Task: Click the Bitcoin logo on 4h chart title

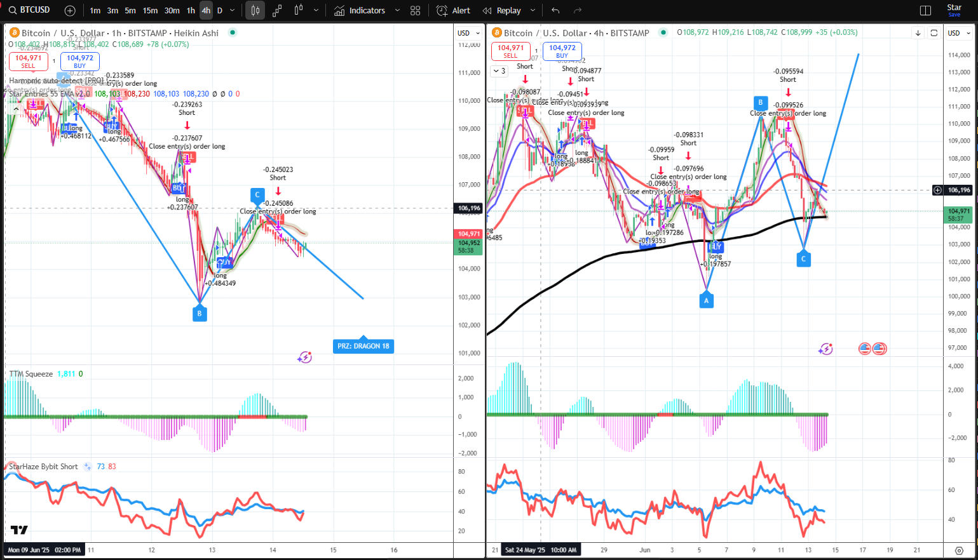Action: pos(496,33)
